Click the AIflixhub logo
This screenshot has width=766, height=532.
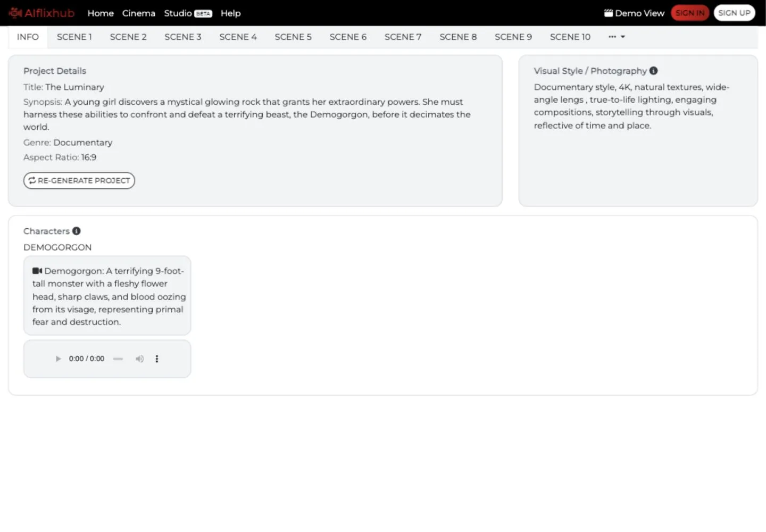41,13
